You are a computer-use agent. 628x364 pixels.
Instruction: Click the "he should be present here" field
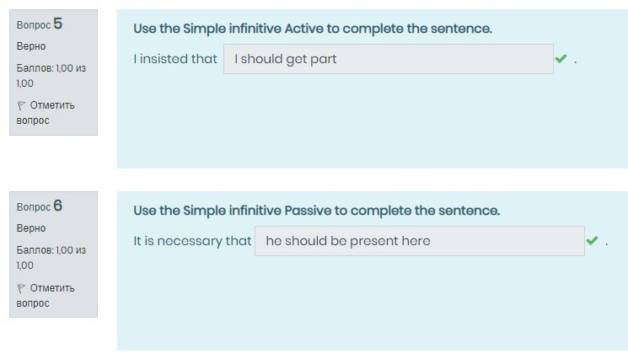point(419,241)
